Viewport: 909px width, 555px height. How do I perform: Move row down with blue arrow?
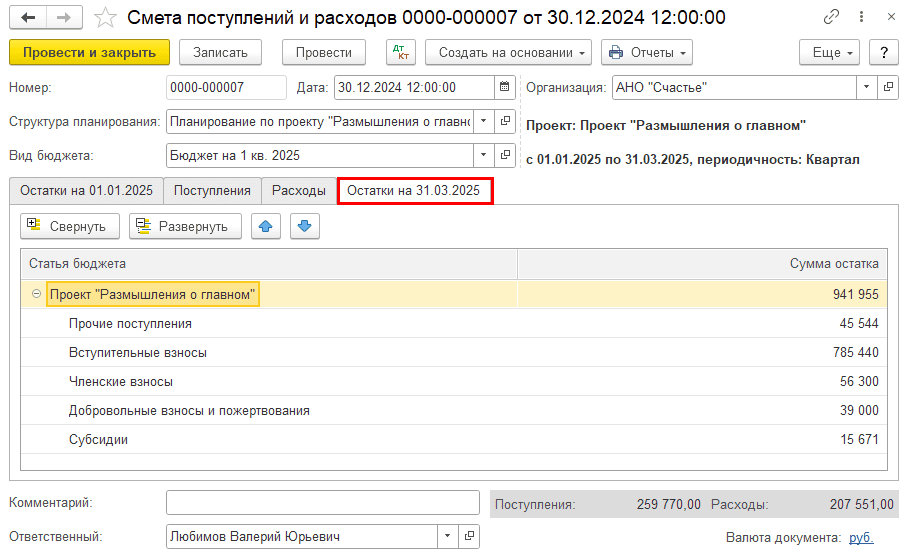[x=305, y=226]
